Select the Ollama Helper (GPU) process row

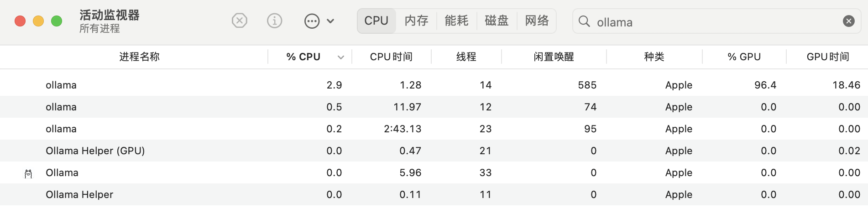[434, 151]
